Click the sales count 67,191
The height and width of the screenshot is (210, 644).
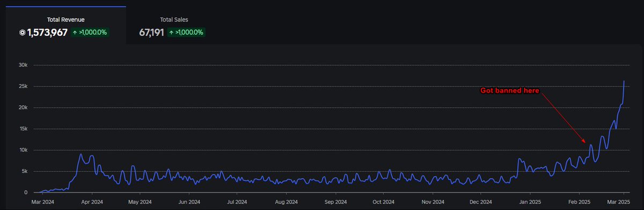tap(151, 33)
